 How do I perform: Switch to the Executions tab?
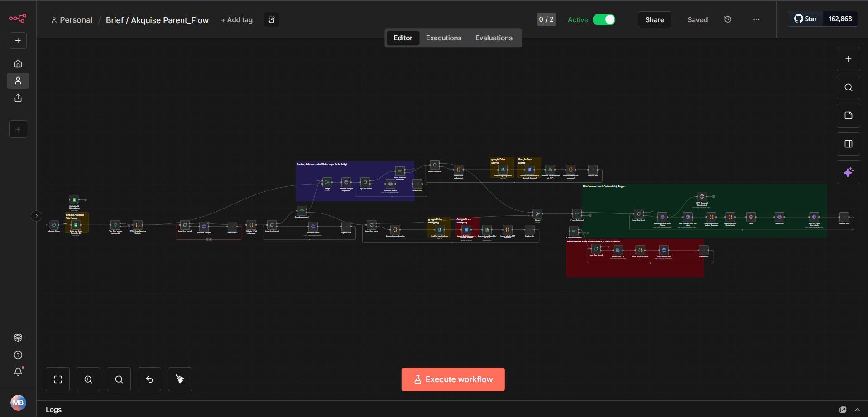443,38
